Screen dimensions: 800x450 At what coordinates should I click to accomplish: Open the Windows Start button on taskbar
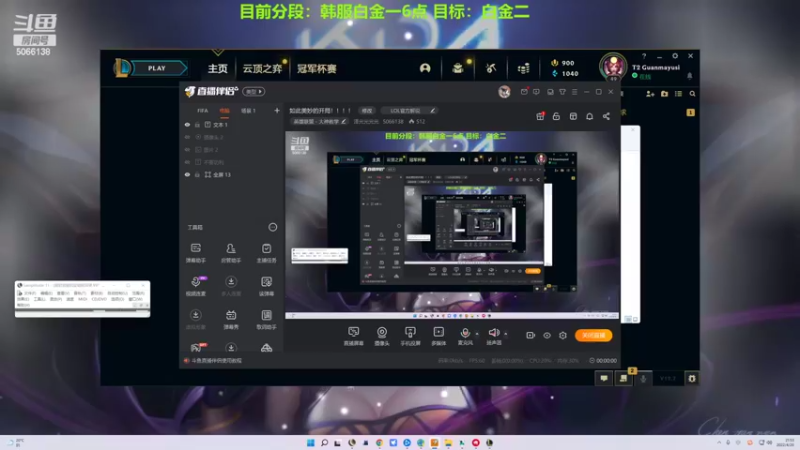coord(311,442)
